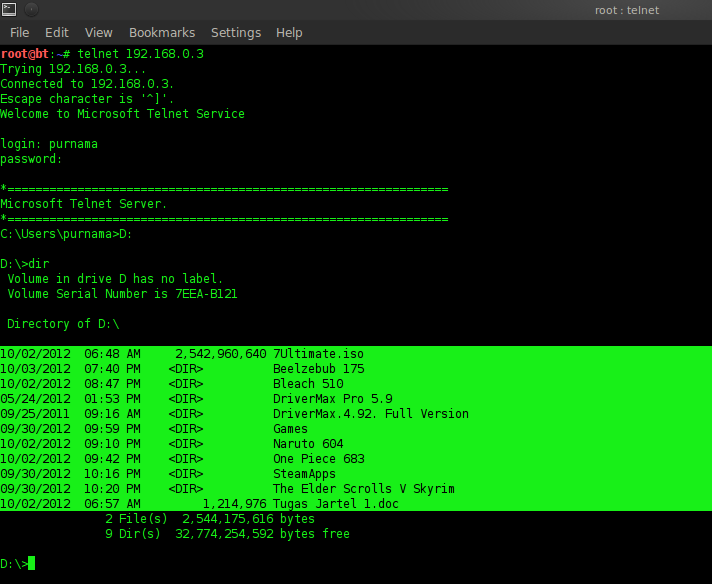The width and height of the screenshot is (712, 584).
Task: Click the round pin button beside terminal icon
Action: click(31, 10)
